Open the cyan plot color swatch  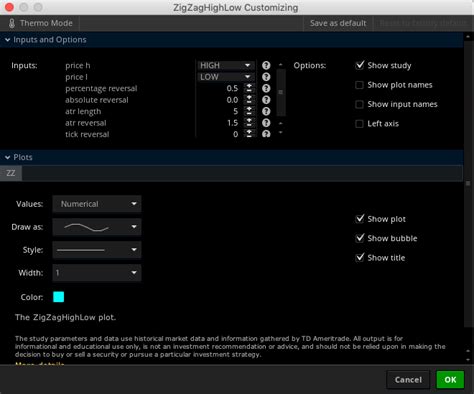59,297
